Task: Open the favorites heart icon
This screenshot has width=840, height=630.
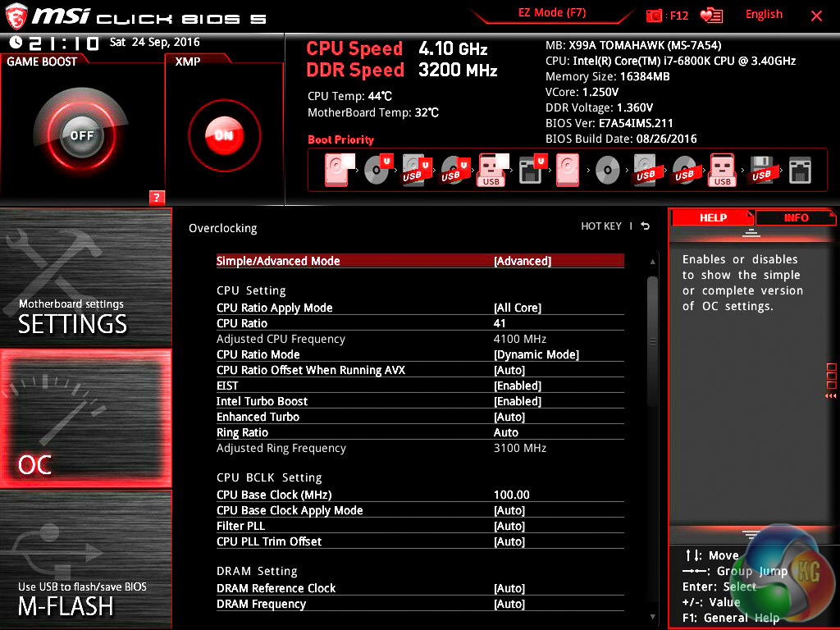Action: (x=711, y=16)
